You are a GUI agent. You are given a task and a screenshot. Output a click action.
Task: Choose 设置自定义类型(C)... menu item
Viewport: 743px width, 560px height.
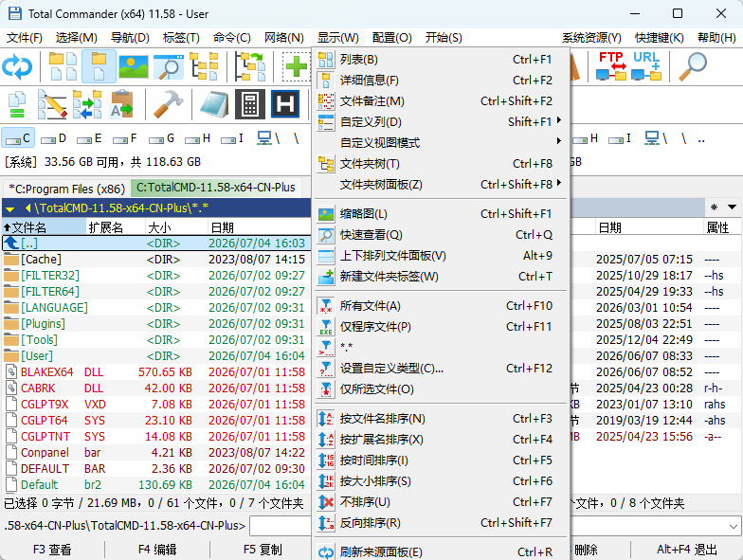coord(441,368)
